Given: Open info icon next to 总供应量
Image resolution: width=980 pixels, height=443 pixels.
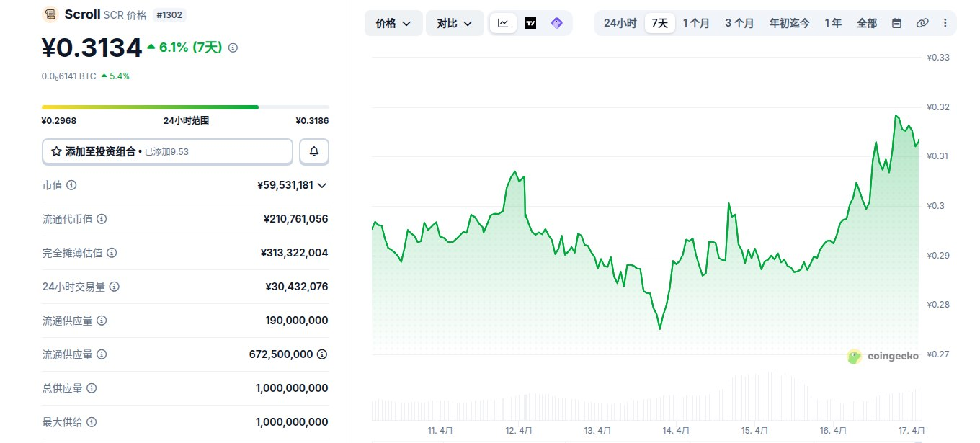Looking at the screenshot, I should pos(92,388).
